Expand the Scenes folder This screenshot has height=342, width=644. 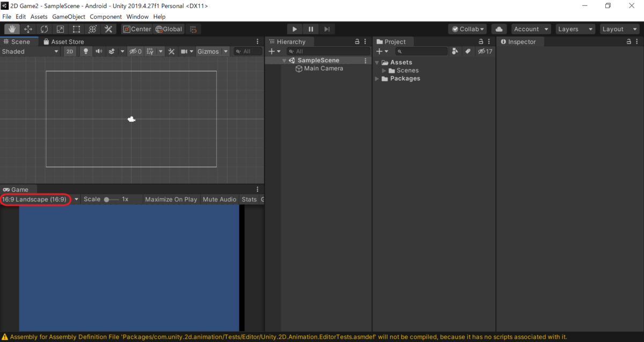coord(384,71)
